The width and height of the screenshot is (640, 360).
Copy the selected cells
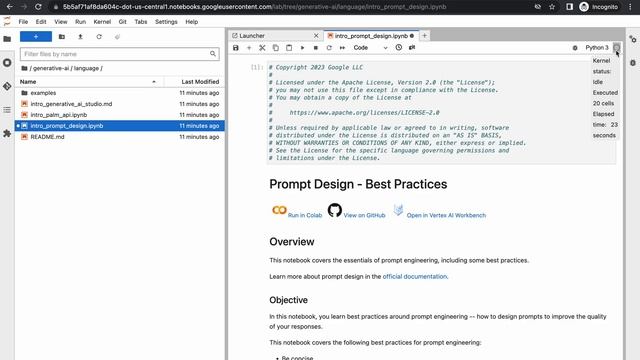click(276, 48)
